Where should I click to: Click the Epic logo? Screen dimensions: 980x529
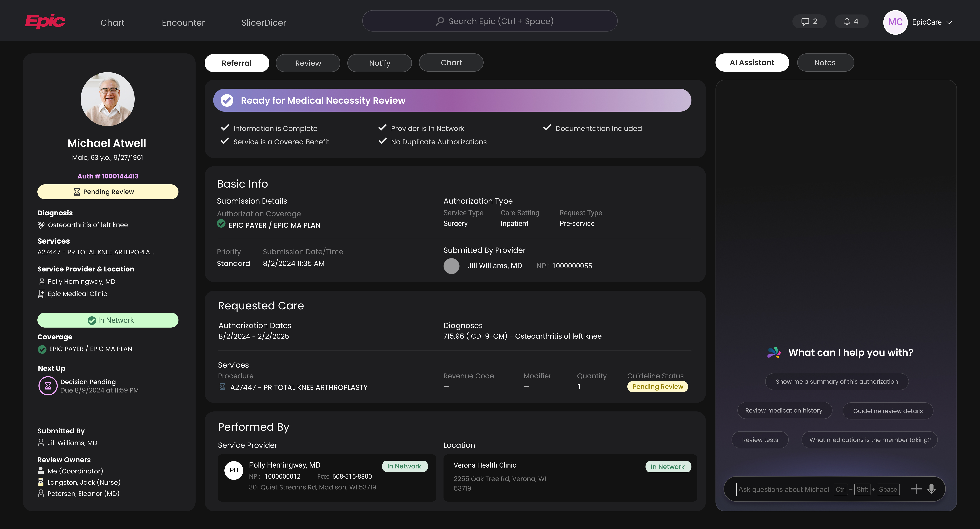45,21
